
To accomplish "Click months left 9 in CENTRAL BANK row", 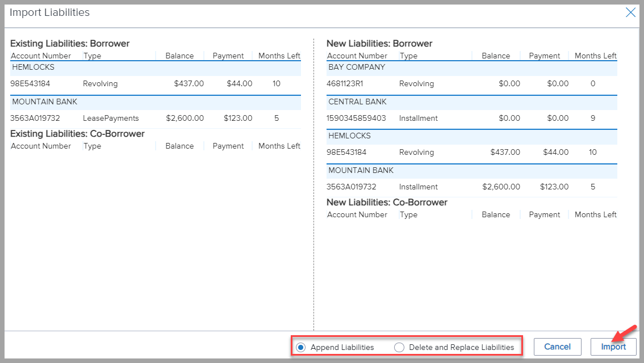I will 593,118.
